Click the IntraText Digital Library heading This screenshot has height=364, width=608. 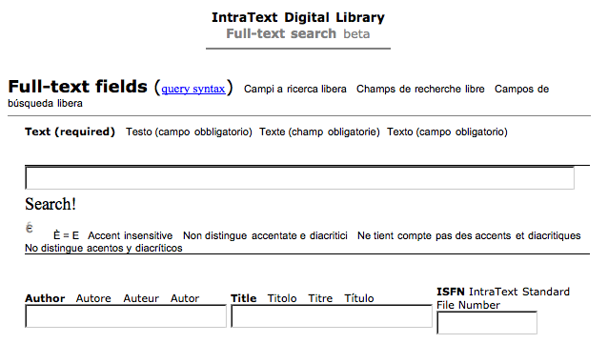(297, 17)
